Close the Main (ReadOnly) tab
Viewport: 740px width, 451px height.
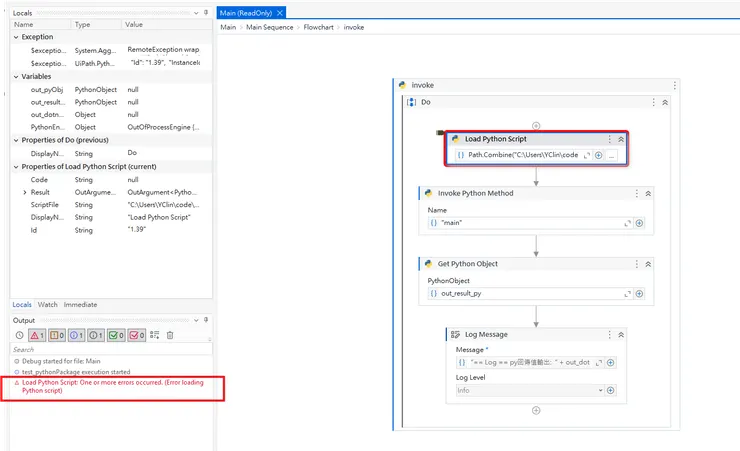pos(280,13)
